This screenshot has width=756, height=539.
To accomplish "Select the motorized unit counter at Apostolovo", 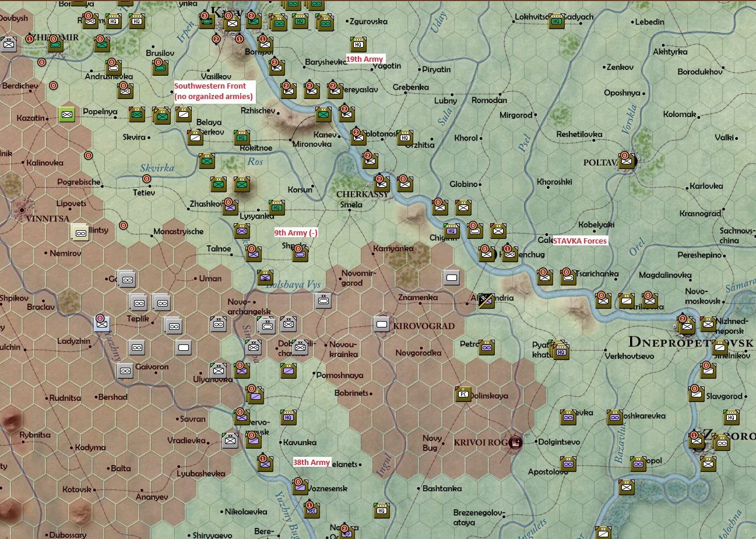I will (568, 464).
